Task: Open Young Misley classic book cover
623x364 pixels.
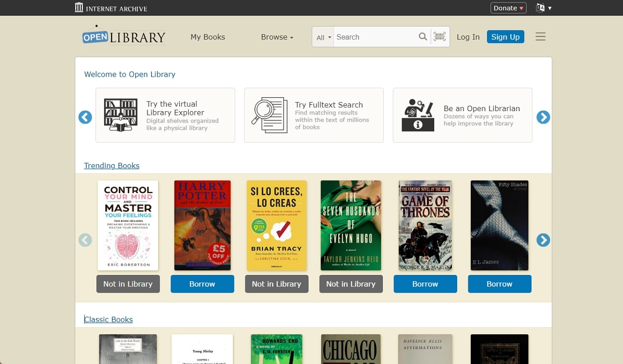Action: [x=202, y=349]
